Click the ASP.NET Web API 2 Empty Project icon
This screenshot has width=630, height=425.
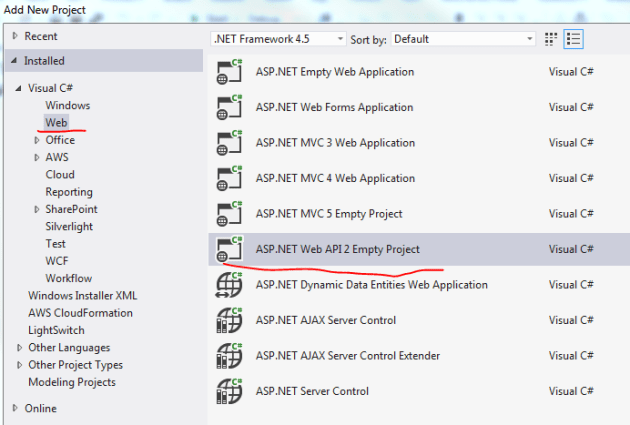click(x=229, y=249)
